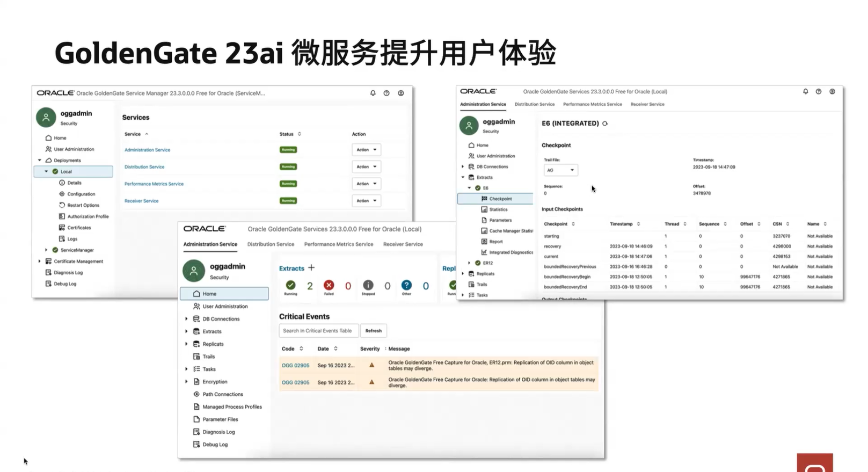
Task: Expand the Encryption node in the sidebar
Action: [187, 381]
